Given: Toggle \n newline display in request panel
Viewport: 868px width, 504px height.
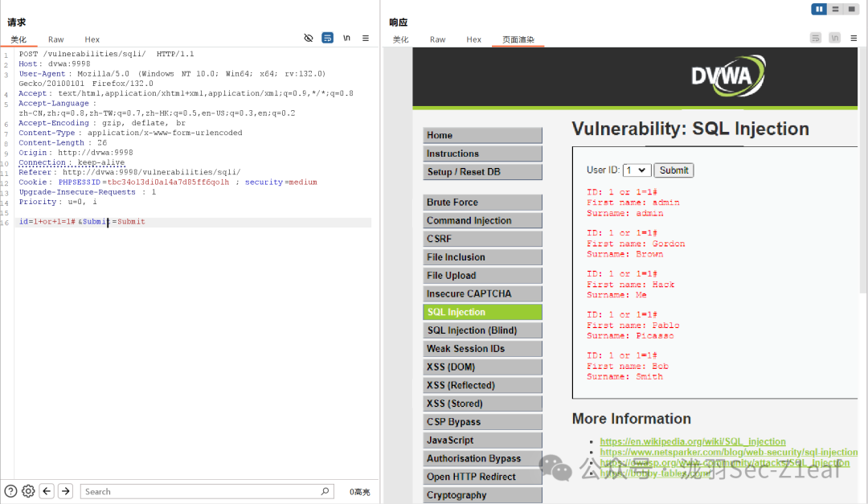Looking at the screenshot, I should pyautogui.click(x=346, y=39).
